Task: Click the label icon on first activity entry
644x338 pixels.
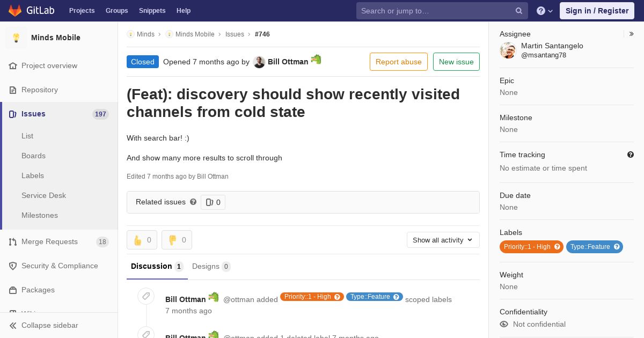Action: tap(146, 296)
